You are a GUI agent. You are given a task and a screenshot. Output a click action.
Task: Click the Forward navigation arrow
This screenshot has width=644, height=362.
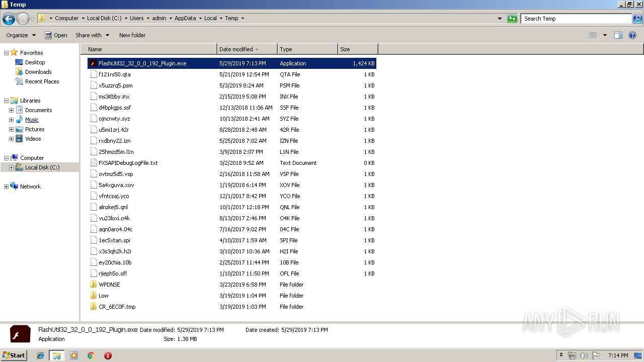(x=23, y=19)
